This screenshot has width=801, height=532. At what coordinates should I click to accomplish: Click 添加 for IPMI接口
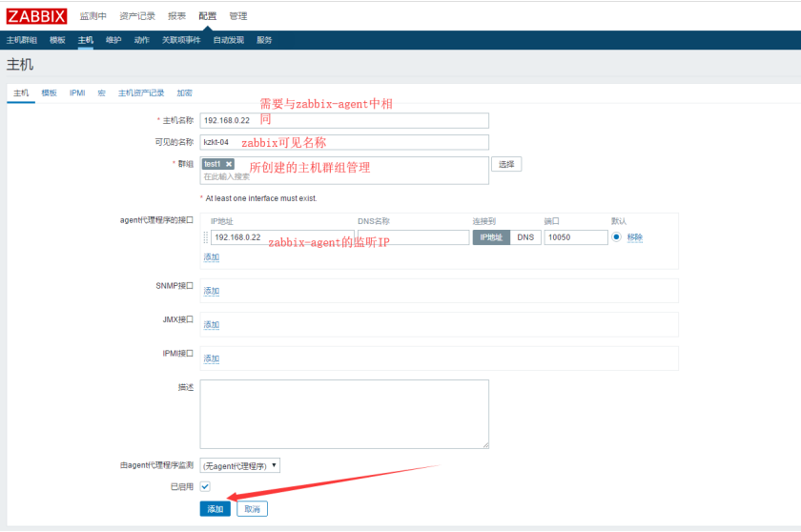(212, 358)
